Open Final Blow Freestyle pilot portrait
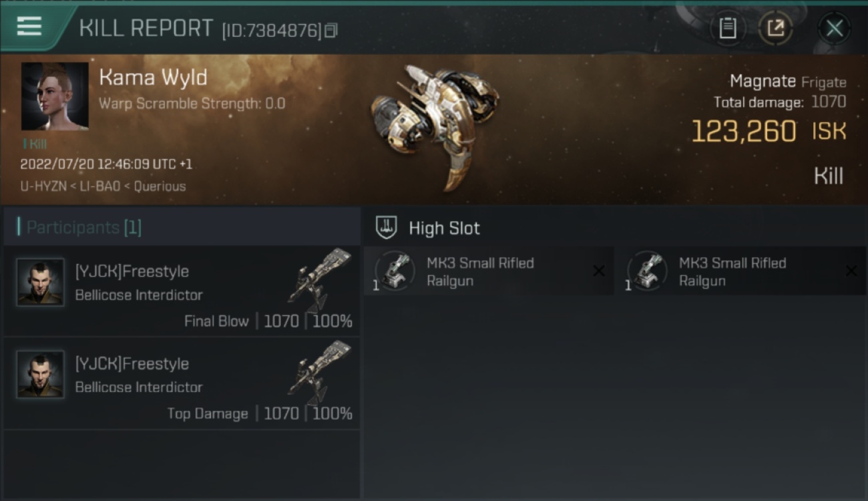This screenshot has width=868, height=501. click(40, 282)
